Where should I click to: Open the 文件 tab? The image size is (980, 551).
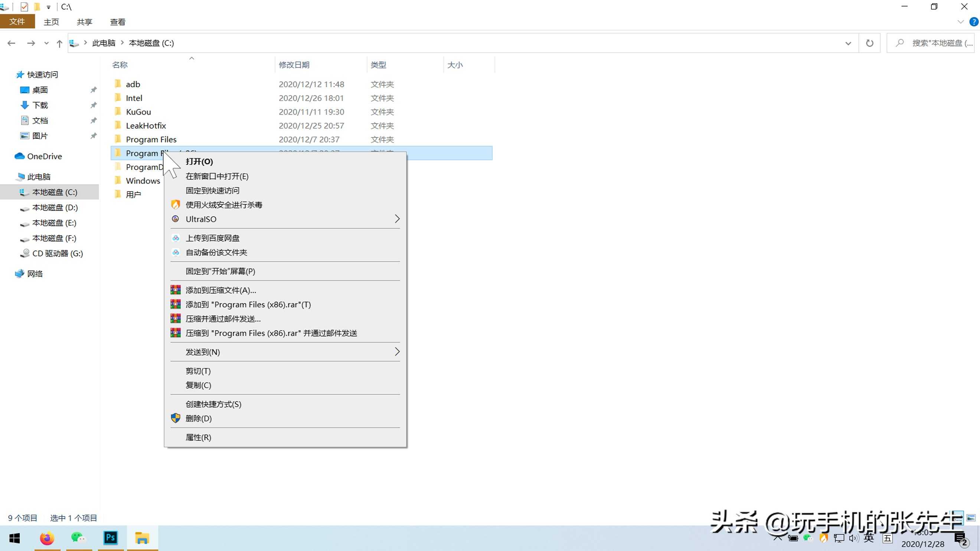click(17, 22)
